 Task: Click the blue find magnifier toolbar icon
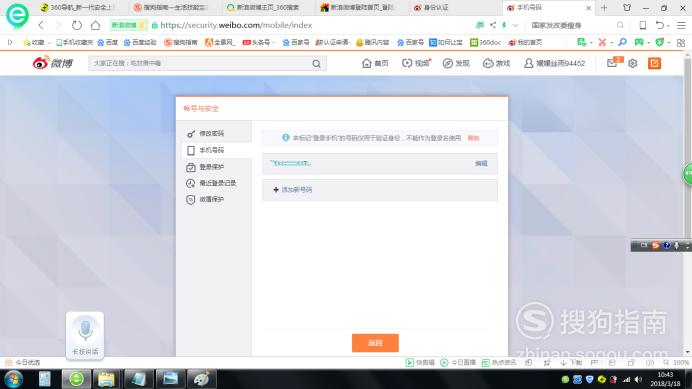click(x=622, y=42)
